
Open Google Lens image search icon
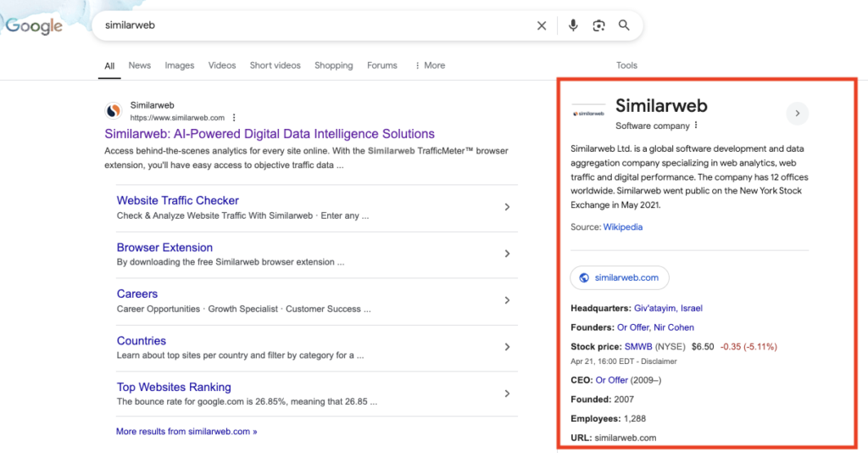(x=598, y=25)
